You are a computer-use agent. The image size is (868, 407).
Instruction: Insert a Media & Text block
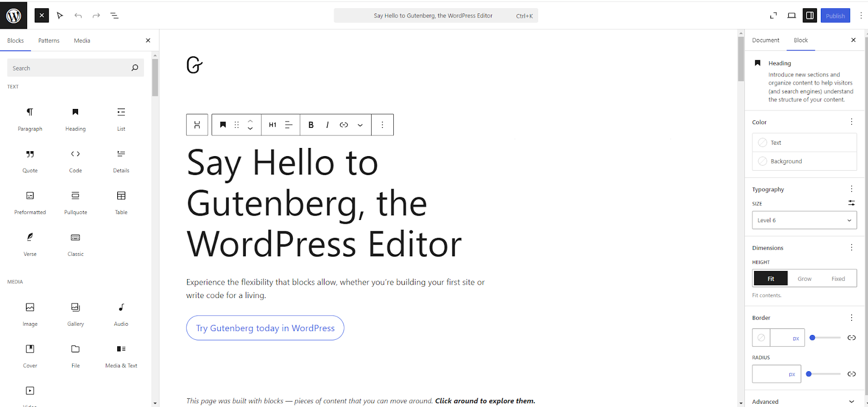pyautogui.click(x=121, y=356)
